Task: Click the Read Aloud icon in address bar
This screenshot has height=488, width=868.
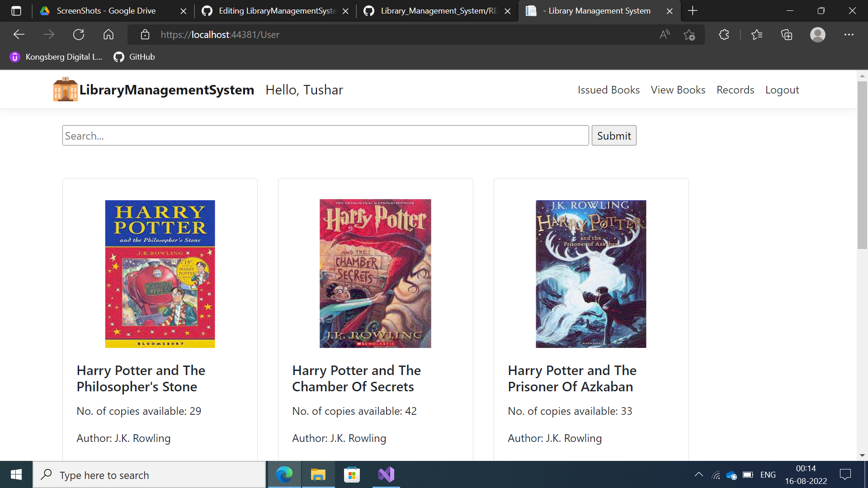Action: [x=665, y=35]
